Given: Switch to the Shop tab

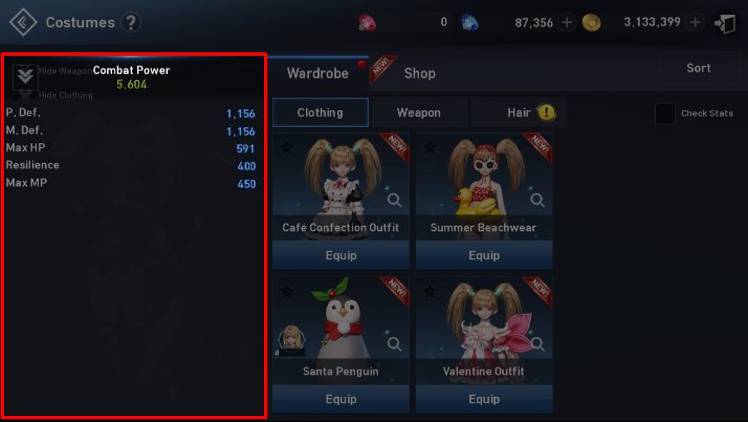Looking at the screenshot, I should point(419,73).
